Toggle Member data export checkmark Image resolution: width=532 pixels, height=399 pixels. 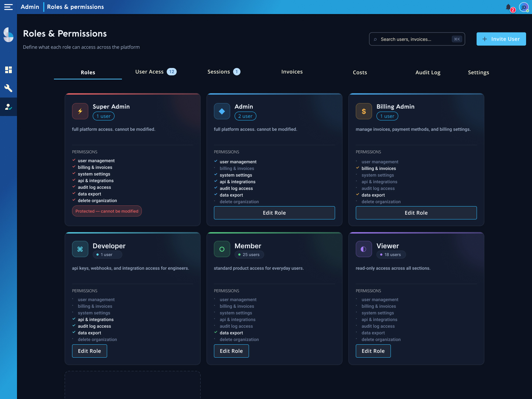click(216, 332)
